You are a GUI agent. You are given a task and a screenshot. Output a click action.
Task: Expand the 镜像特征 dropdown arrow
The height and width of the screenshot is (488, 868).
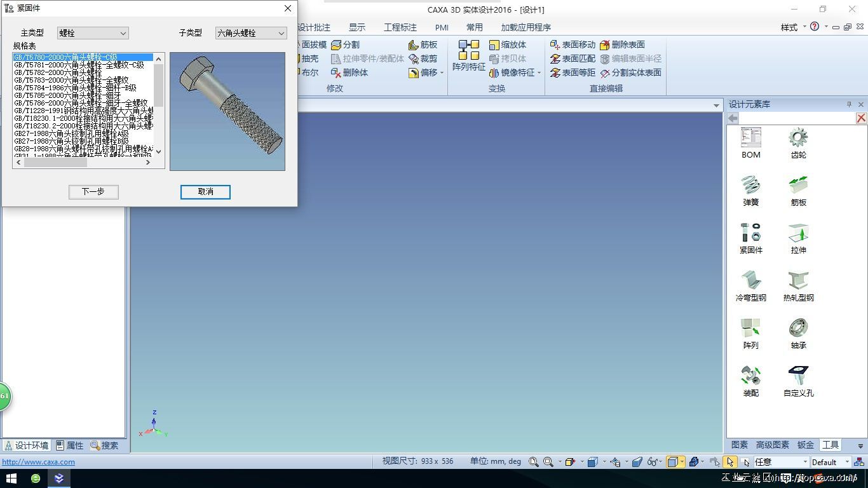pyautogui.click(x=539, y=72)
